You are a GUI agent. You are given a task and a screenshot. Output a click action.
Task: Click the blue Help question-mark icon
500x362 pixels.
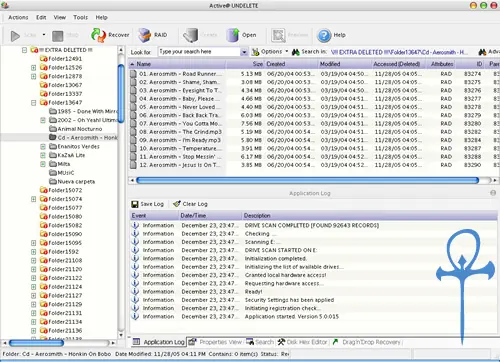click(324, 35)
